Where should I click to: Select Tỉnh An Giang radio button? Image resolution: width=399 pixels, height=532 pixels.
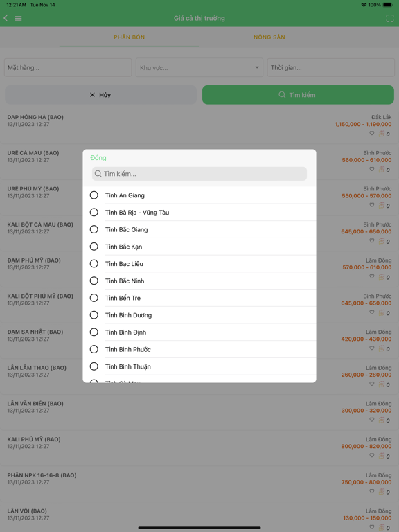point(94,195)
